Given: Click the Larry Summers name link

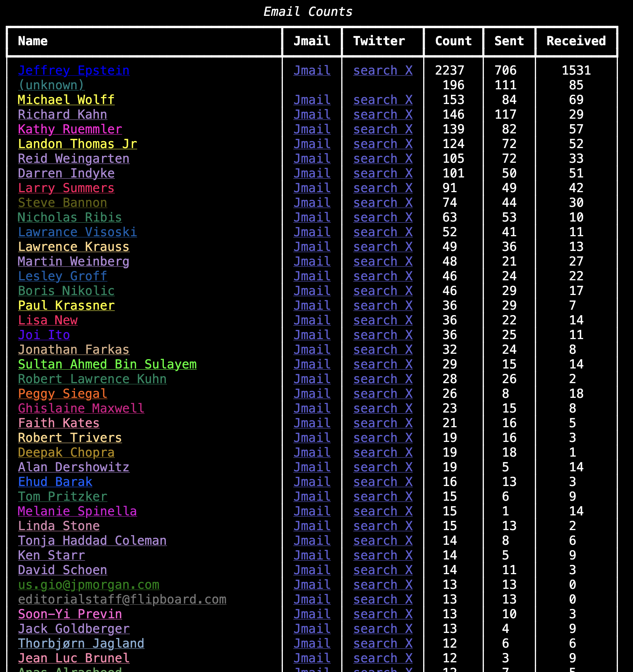Looking at the screenshot, I should point(66,188).
